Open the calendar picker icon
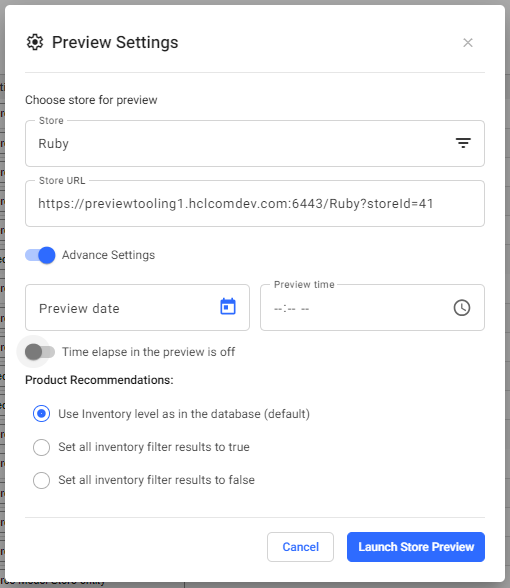The image size is (510, 588). pos(228,307)
